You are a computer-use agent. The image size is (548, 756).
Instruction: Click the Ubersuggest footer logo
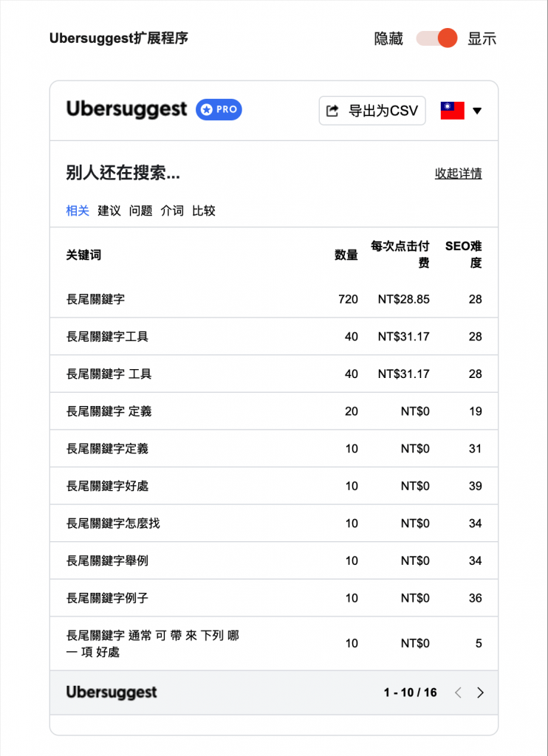pyautogui.click(x=112, y=693)
